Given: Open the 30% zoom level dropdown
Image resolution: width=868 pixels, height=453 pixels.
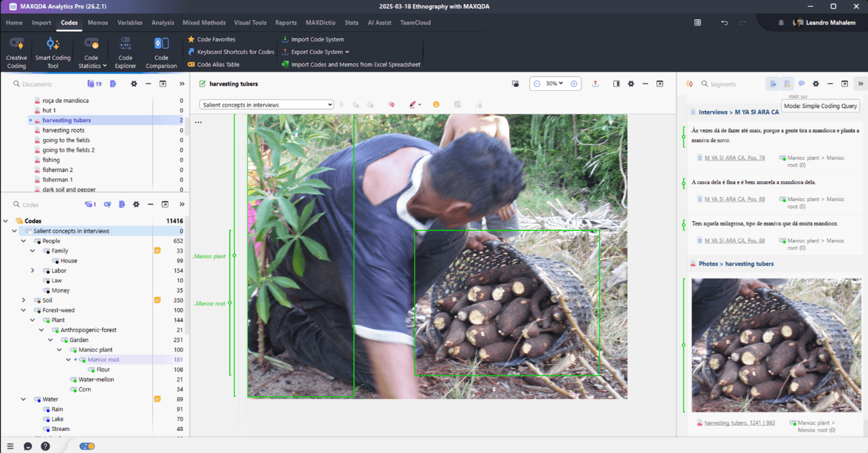Looking at the screenshot, I should pos(555,84).
